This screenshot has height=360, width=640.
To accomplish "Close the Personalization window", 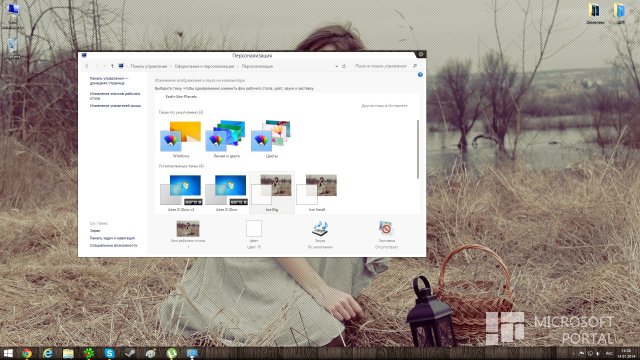I will coord(420,54).
